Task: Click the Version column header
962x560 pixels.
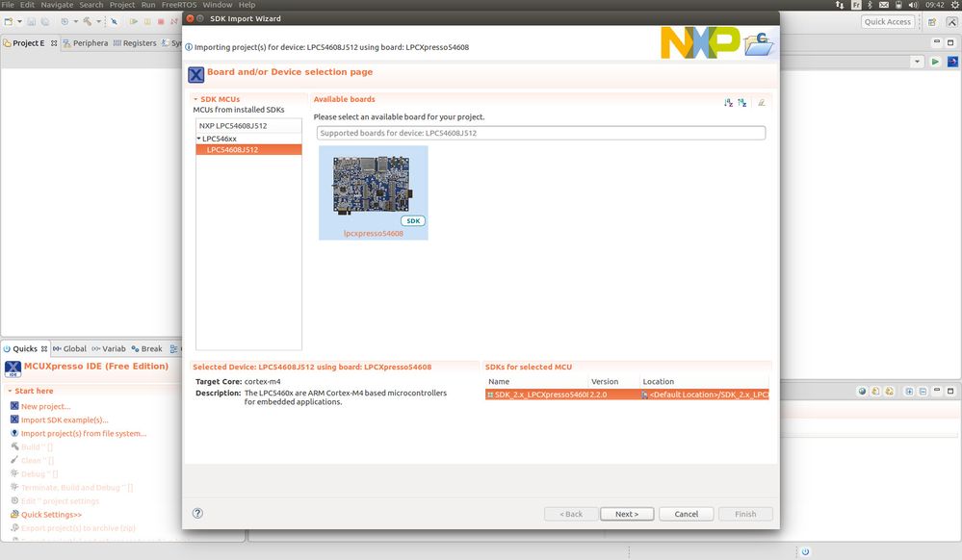Action: tap(605, 381)
